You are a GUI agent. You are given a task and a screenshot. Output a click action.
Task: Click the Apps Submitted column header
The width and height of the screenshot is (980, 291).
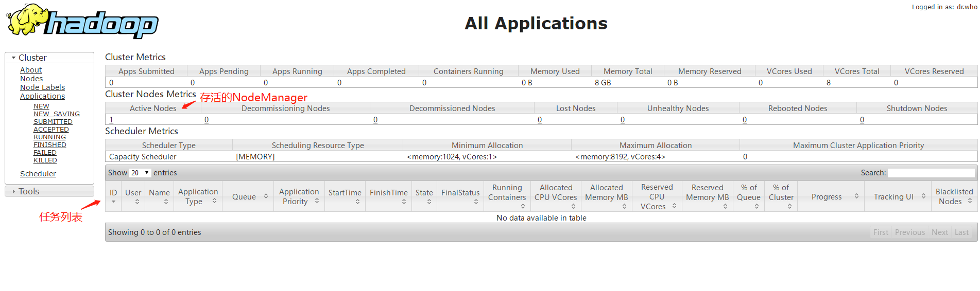pos(146,71)
